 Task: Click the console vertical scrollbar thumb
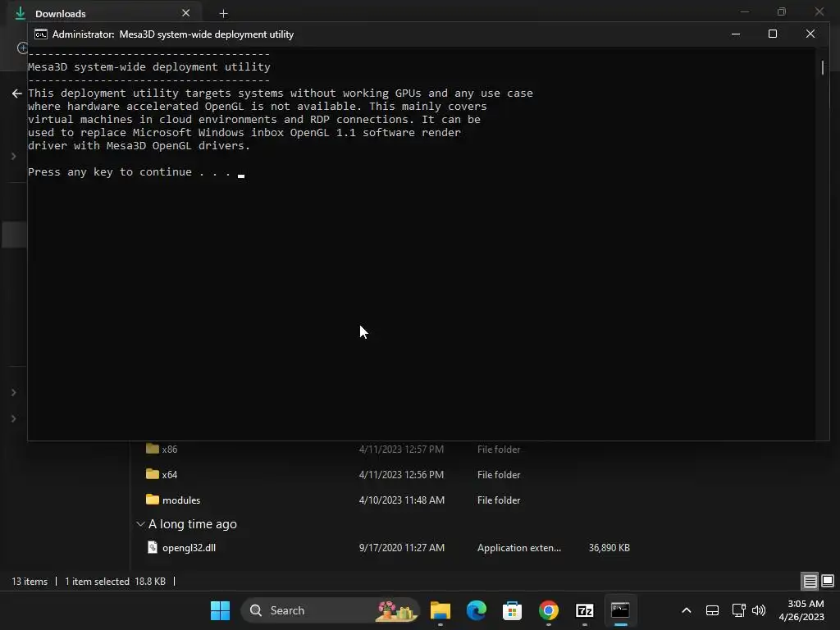[823, 67]
